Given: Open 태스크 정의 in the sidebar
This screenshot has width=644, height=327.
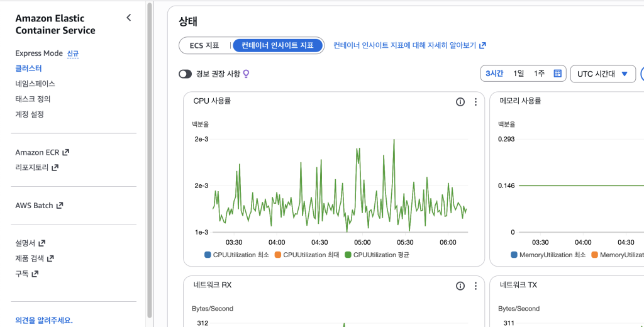Looking at the screenshot, I should pos(33,99).
